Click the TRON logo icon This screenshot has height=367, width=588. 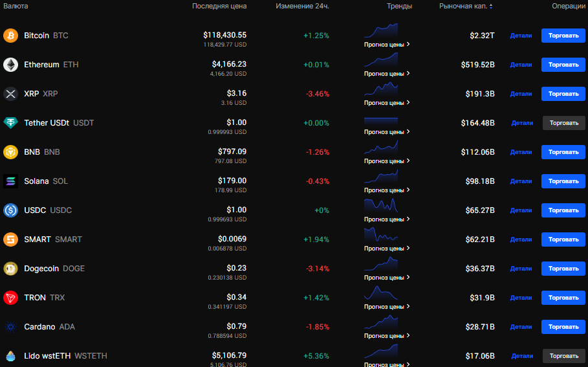point(10,298)
